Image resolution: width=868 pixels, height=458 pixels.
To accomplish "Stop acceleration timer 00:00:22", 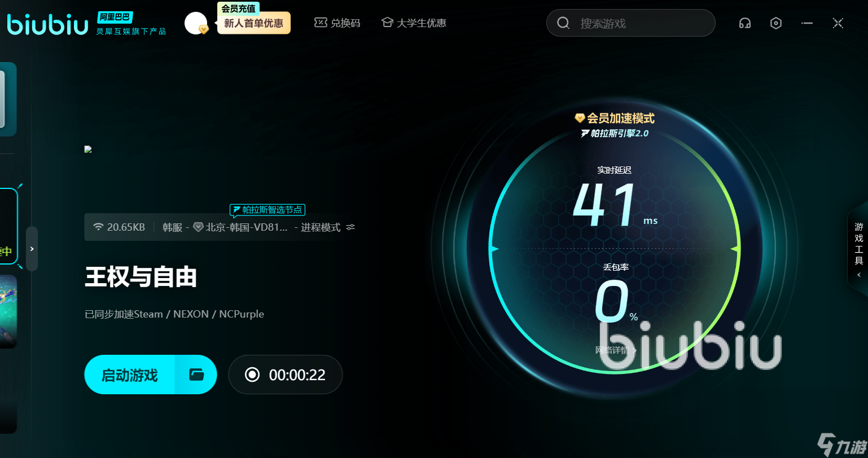I will (285, 375).
